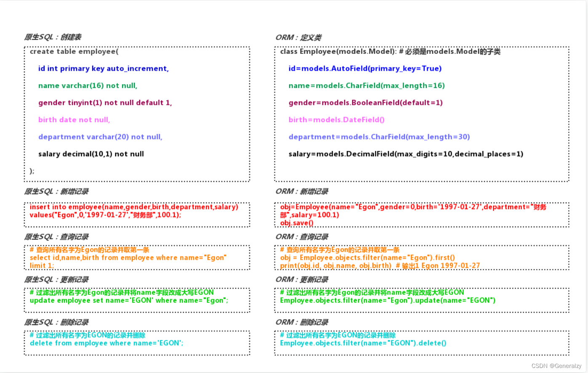Click the heading 'ORM：定义类'

(298, 37)
